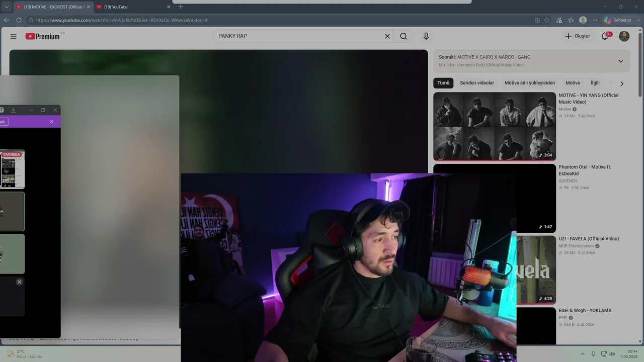644x362 pixels.
Task: Close the second YouTube browser tab
Action: tap(169, 7)
